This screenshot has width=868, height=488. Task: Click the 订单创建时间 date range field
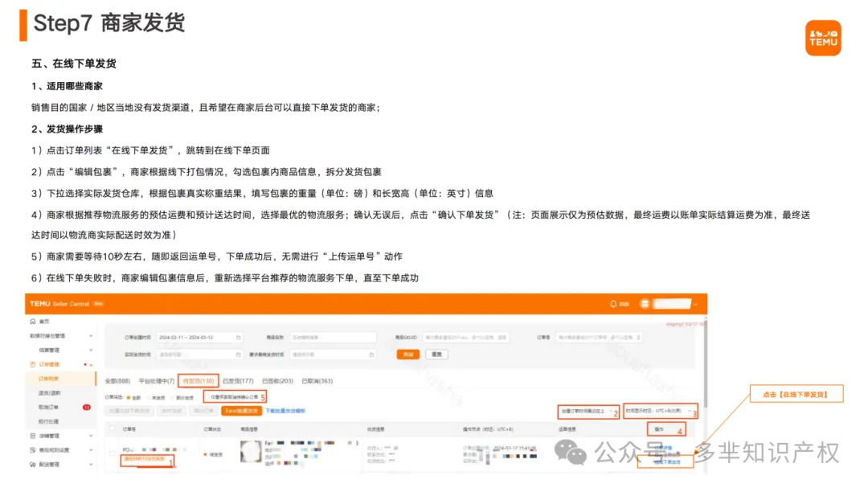[x=199, y=338]
